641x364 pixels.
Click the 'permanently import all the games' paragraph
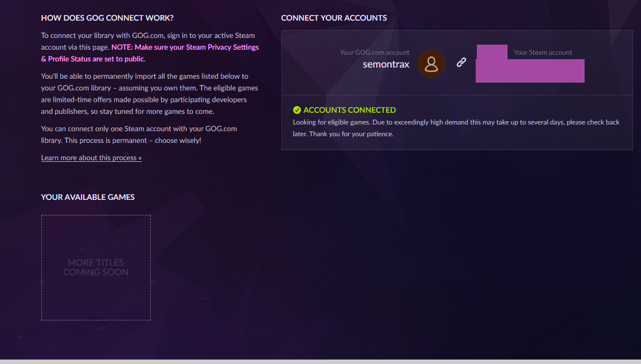150,94
